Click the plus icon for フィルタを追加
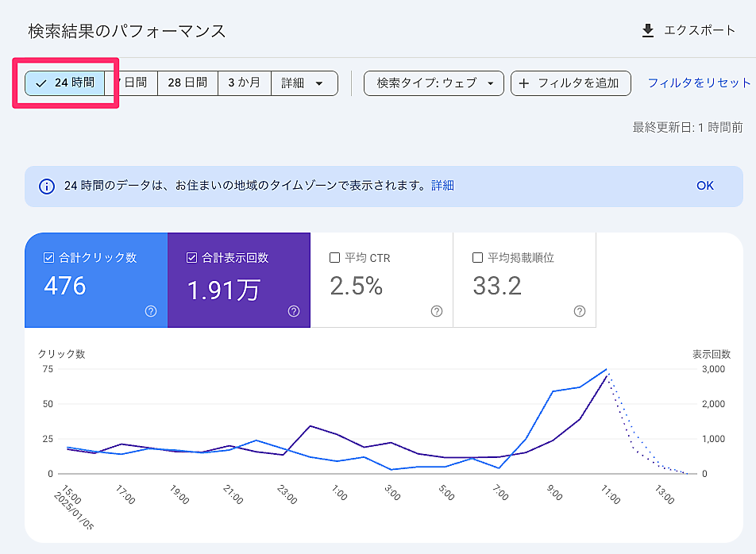Screen dimensions: 756x554 click(x=524, y=83)
